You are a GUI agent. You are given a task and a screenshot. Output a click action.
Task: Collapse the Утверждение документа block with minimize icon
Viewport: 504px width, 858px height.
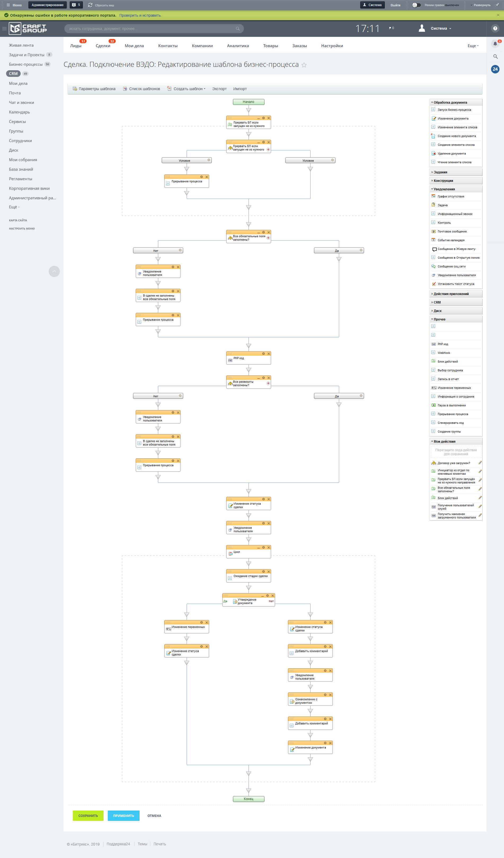tap(262, 596)
